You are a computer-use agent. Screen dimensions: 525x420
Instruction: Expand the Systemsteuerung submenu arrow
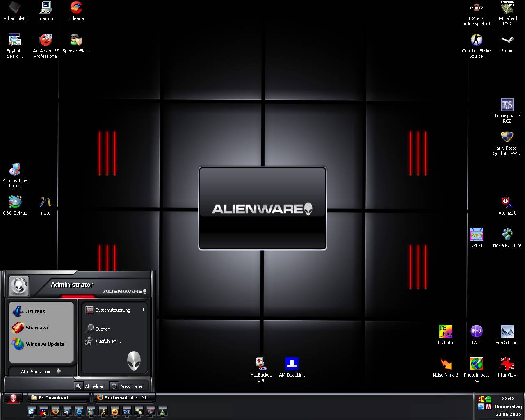click(144, 310)
